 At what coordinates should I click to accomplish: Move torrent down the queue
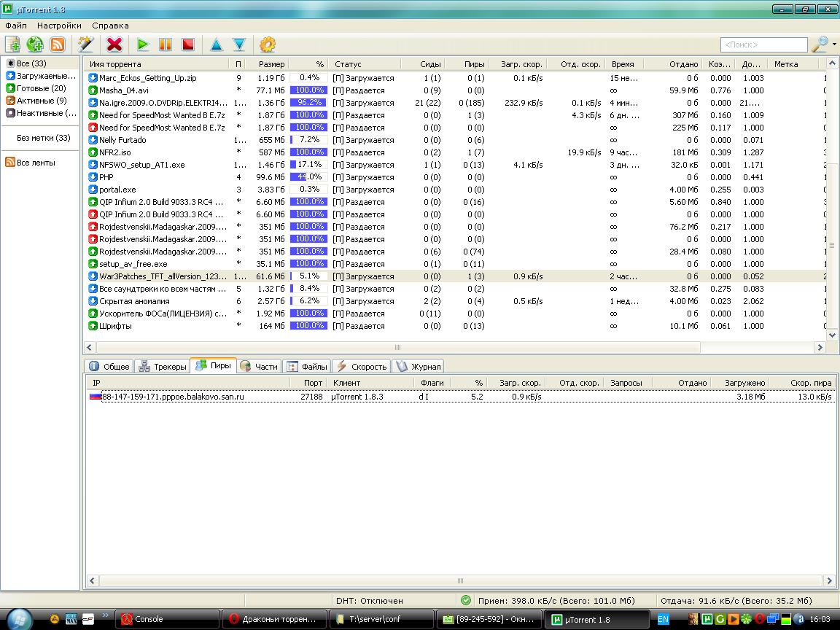[238, 44]
